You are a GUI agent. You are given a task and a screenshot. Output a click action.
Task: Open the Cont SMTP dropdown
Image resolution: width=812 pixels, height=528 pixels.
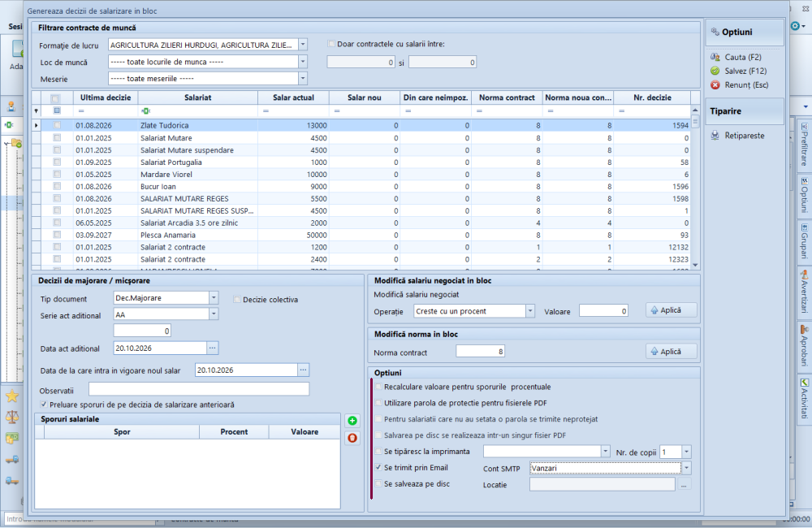pos(686,468)
